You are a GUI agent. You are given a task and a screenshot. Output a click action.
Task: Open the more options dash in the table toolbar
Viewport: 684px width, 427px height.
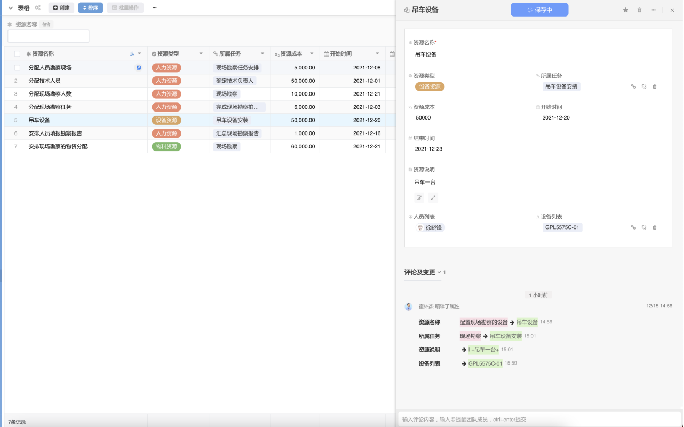(x=154, y=8)
